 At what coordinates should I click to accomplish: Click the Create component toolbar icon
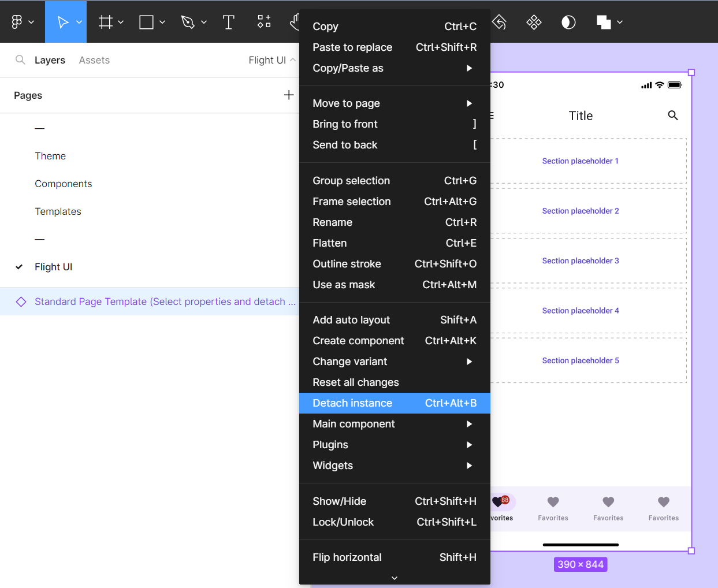[x=533, y=22]
